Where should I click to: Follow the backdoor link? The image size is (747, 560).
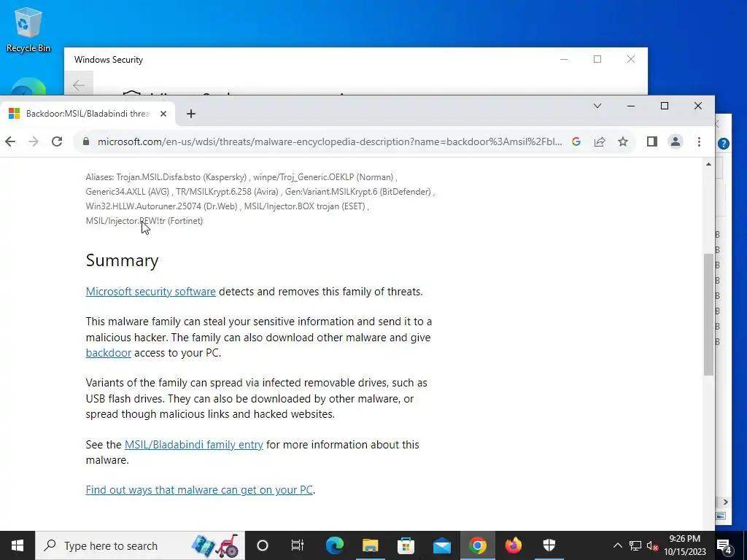point(108,353)
